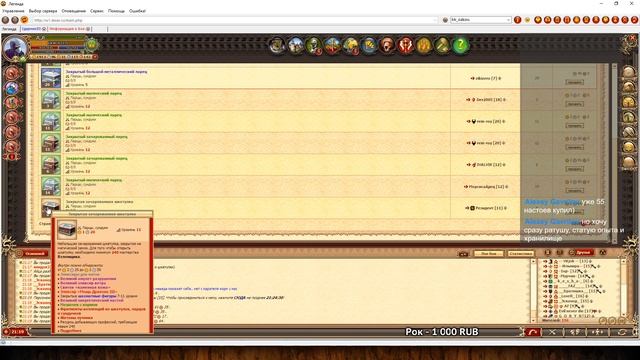Image resolution: width=640 pixels, height=360 pixels.
Task: Open the skeleton hunt icon in top bar
Action: [314, 45]
